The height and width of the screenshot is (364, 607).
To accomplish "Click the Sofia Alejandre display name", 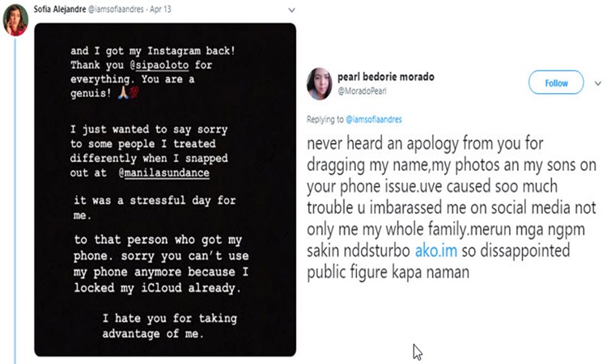I will [60, 9].
